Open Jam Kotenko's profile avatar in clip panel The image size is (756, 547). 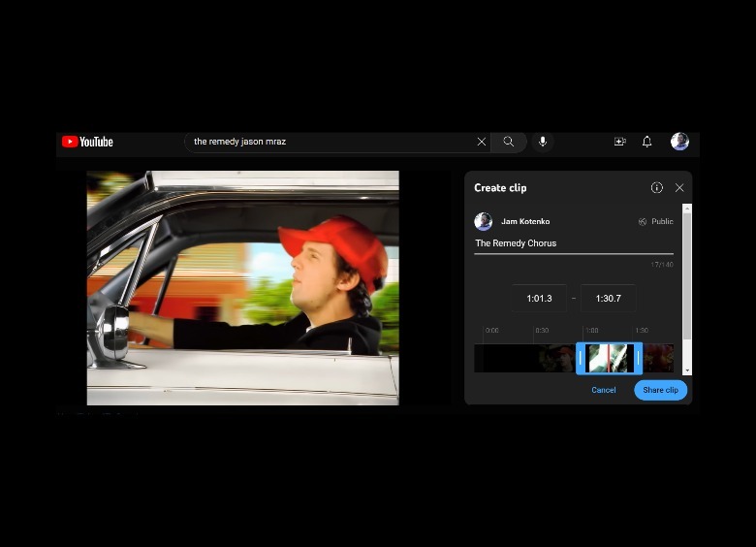click(x=483, y=221)
